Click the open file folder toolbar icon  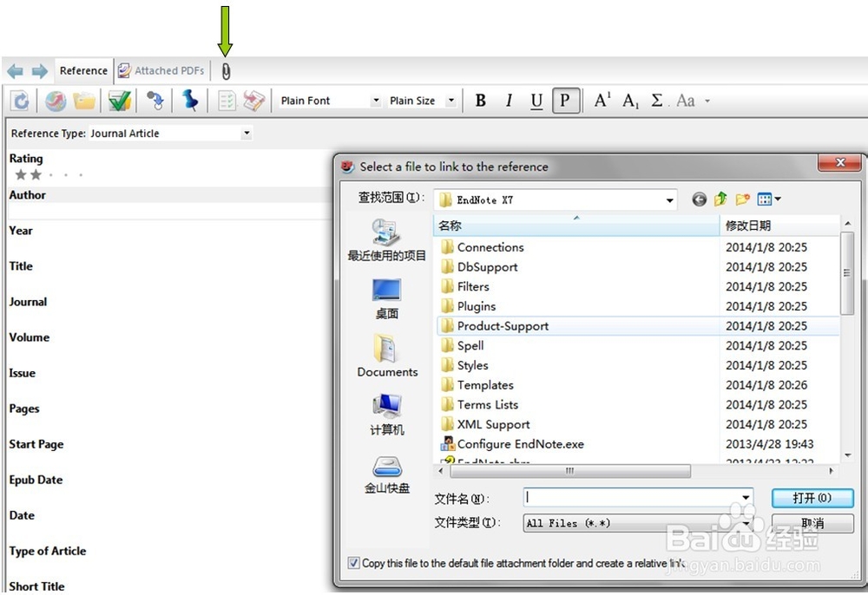(85, 101)
